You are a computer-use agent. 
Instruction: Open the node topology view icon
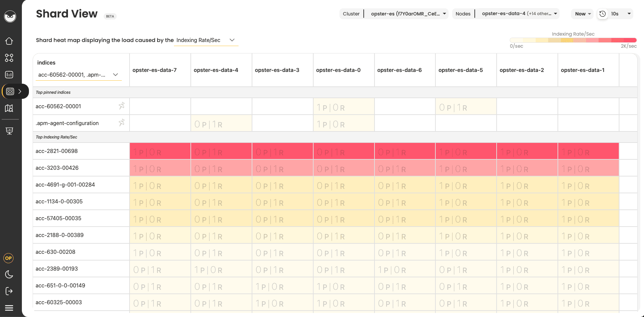[9, 58]
